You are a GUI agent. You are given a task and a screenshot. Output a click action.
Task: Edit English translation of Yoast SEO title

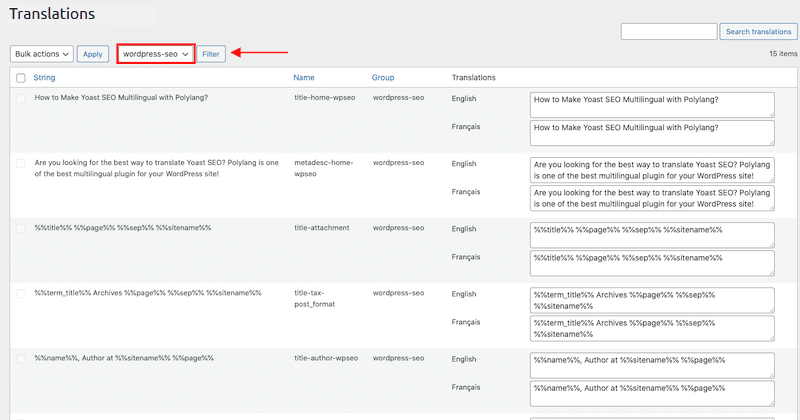tap(652, 105)
